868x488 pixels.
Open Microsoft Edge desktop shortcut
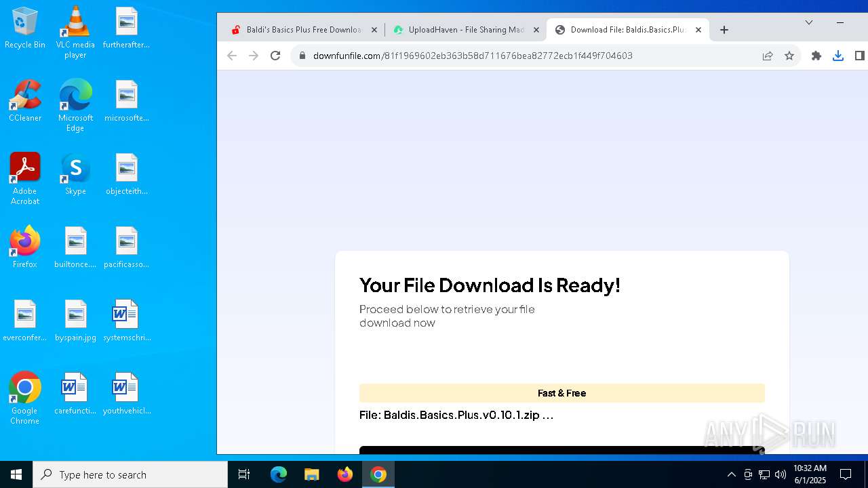point(75,106)
